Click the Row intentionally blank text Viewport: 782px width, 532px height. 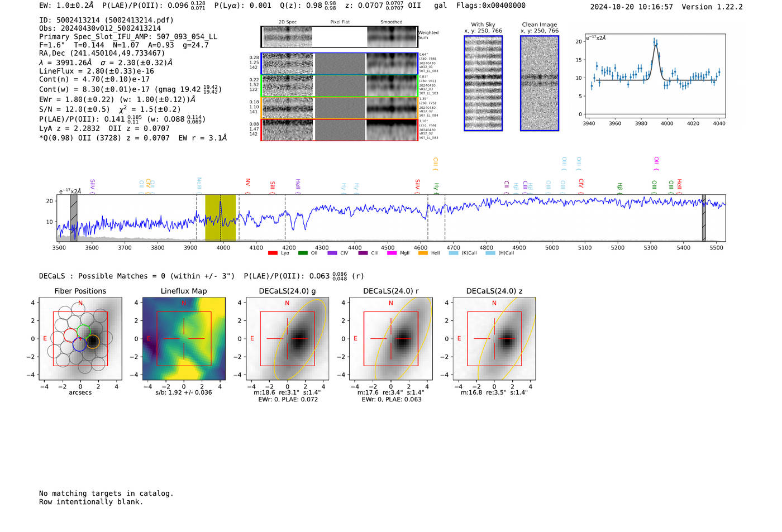[91, 502]
